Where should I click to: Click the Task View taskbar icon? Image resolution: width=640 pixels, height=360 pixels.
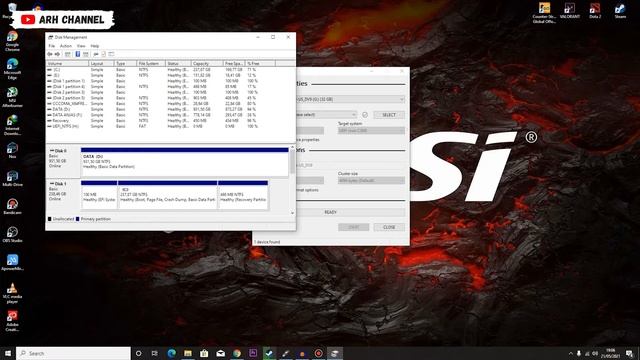[155, 353]
